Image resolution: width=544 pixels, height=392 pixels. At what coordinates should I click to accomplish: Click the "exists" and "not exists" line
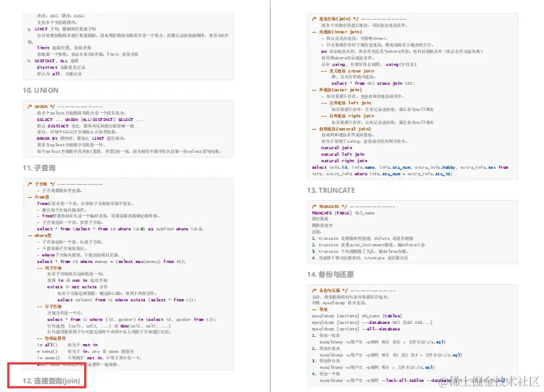(x=78, y=287)
